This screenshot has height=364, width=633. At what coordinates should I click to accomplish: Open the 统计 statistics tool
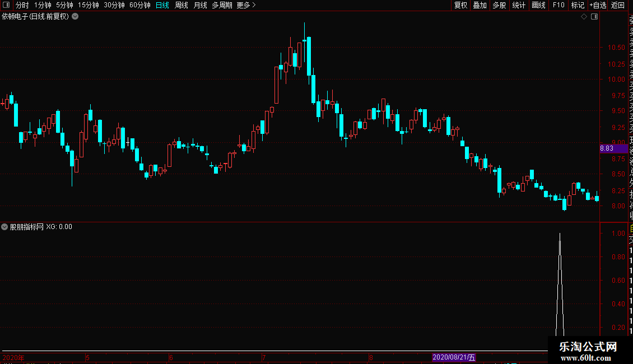pyautogui.click(x=519, y=5)
